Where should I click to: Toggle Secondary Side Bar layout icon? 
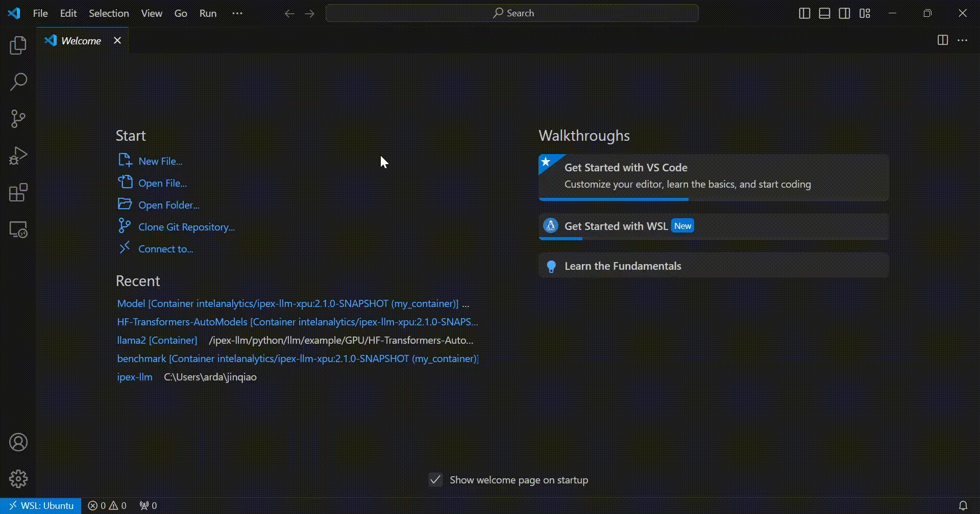click(x=845, y=13)
